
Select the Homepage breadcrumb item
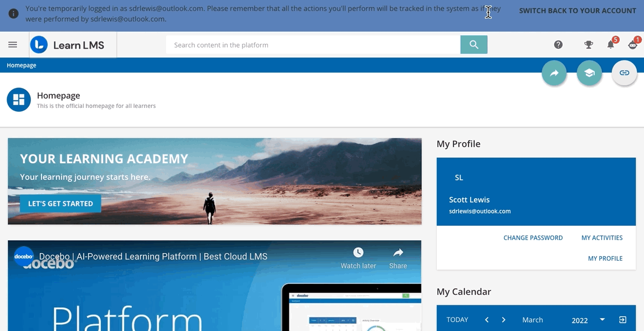pyautogui.click(x=22, y=65)
